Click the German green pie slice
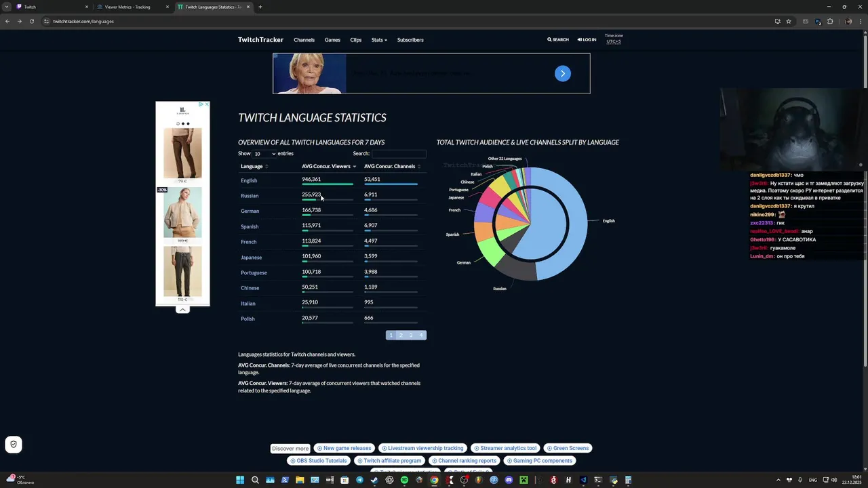 490,249
